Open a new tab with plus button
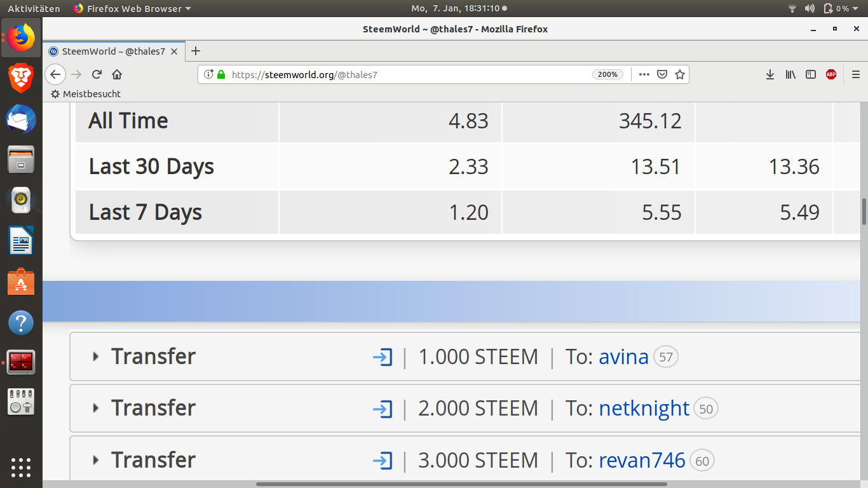Viewport: 868px width, 488px height. point(196,51)
